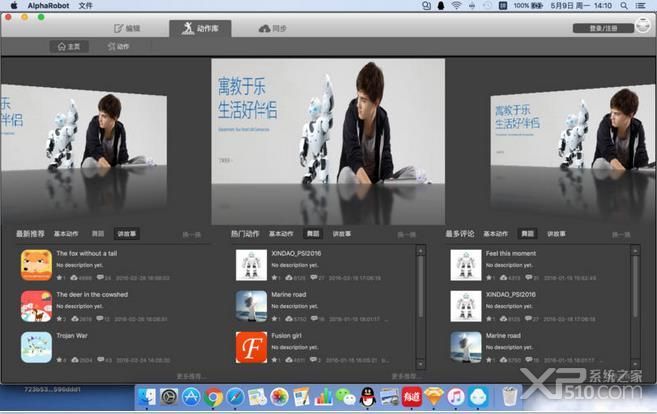Switch to the 同步 sync tab
This screenshot has height=414, width=657.
272,28
